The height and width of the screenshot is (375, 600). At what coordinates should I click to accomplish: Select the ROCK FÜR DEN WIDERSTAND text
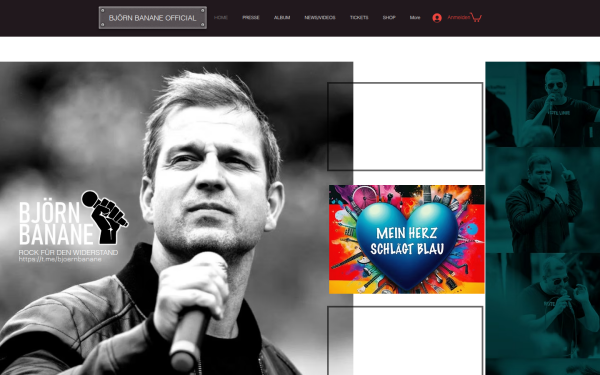pyautogui.click(x=68, y=253)
